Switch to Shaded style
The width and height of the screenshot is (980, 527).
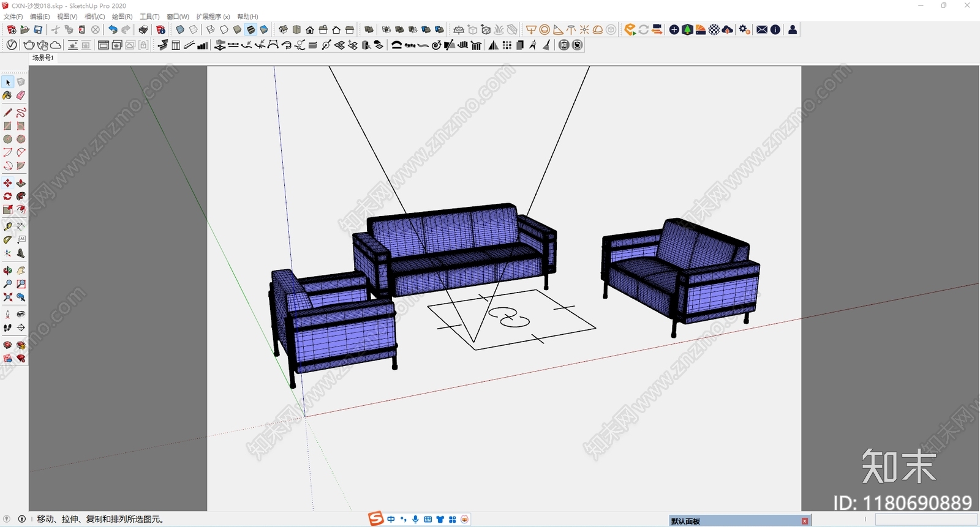(x=238, y=29)
